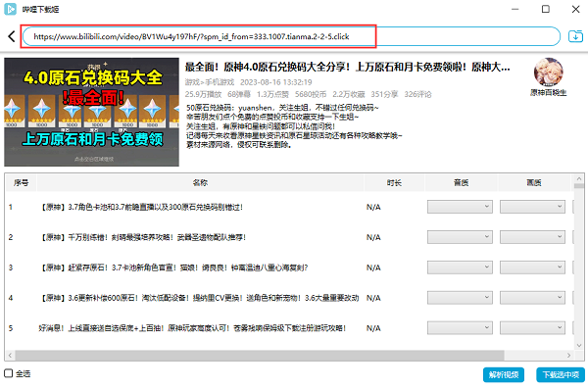Click the 2.2万收藏 favorites count
This screenshot has width=588, height=389.
tap(349, 94)
